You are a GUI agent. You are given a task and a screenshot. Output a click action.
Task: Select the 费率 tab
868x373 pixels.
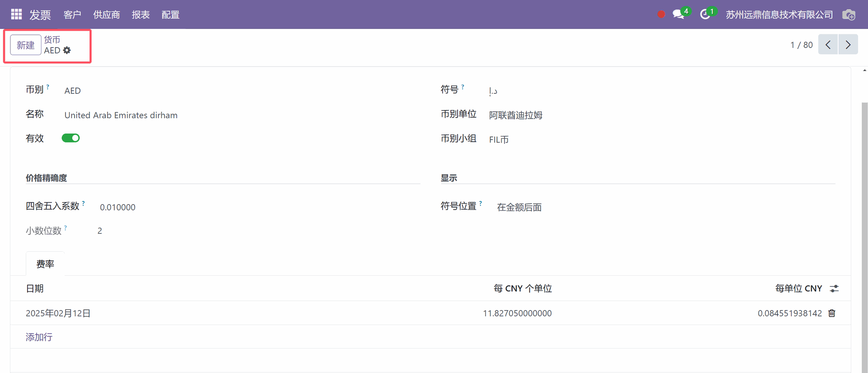(x=45, y=264)
